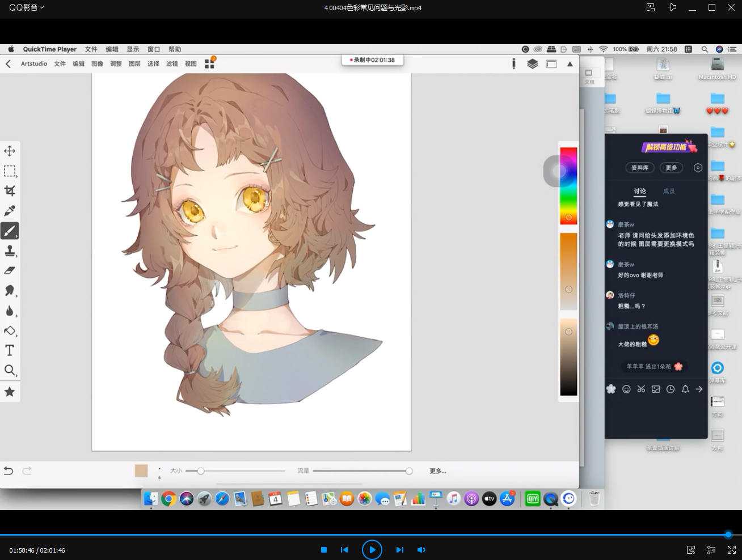Select the Clone Stamp tool
This screenshot has height=560, width=742.
(x=10, y=251)
